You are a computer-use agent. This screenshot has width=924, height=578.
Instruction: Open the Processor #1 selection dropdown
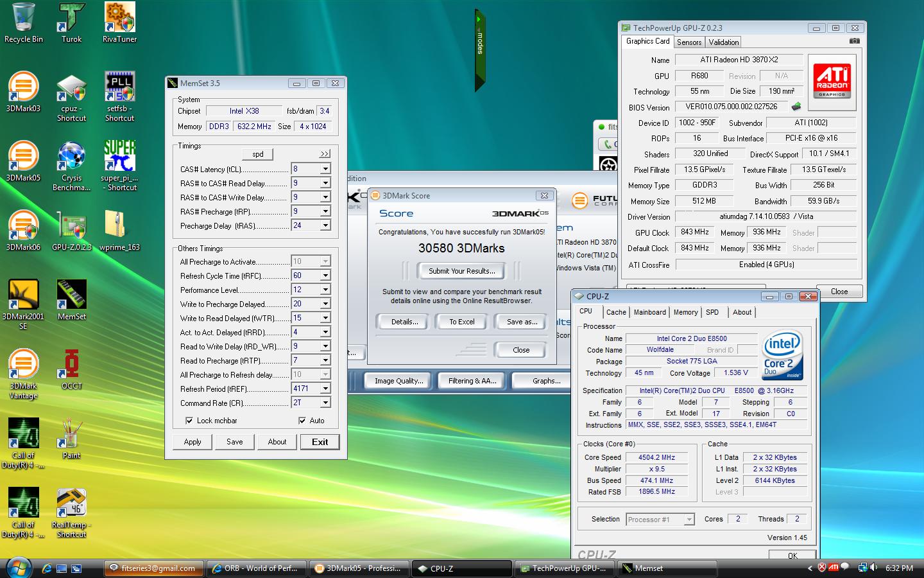[x=689, y=520]
